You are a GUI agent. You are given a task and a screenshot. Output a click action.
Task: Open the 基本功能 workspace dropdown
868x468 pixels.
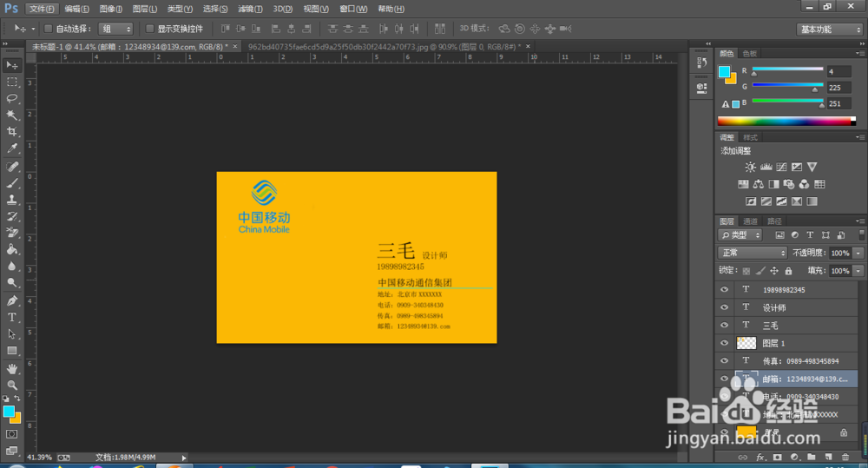[x=830, y=30]
